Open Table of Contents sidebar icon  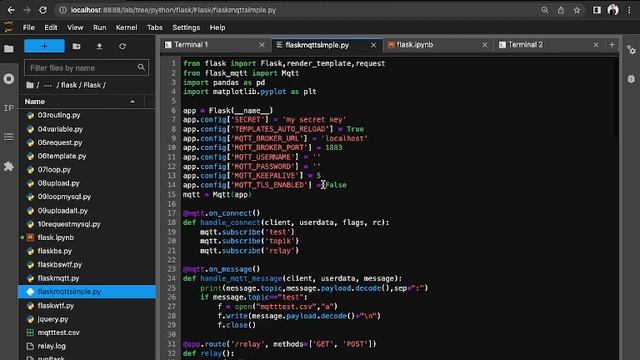pyautogui.click(x=9, y=137)
